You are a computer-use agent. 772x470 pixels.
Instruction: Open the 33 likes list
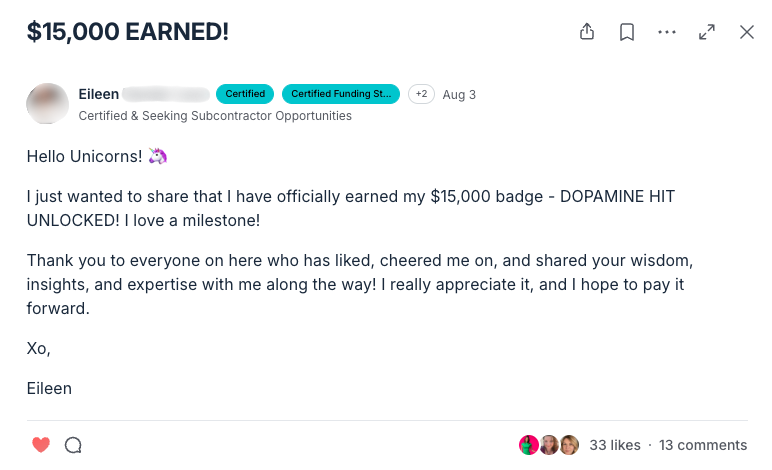click(x=614, y=445)
